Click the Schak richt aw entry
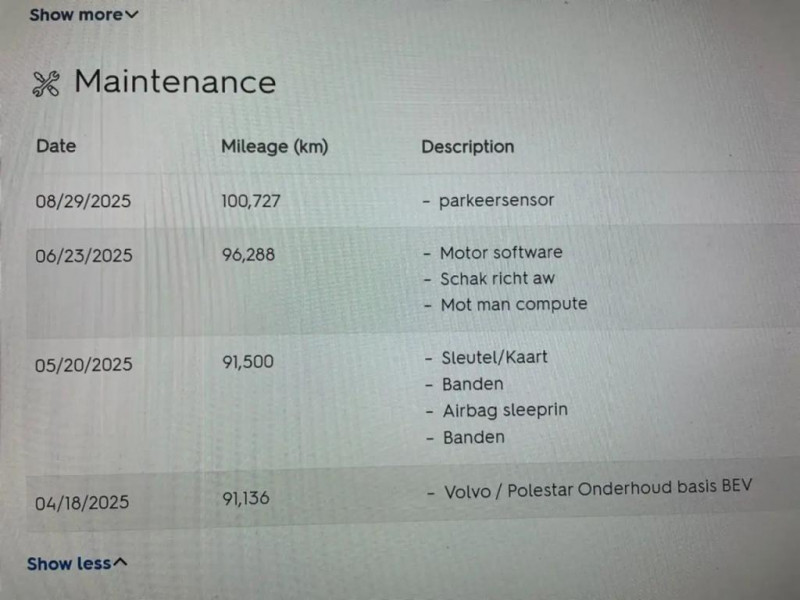This screenshot has height=600, width=800. pos(497,279)
